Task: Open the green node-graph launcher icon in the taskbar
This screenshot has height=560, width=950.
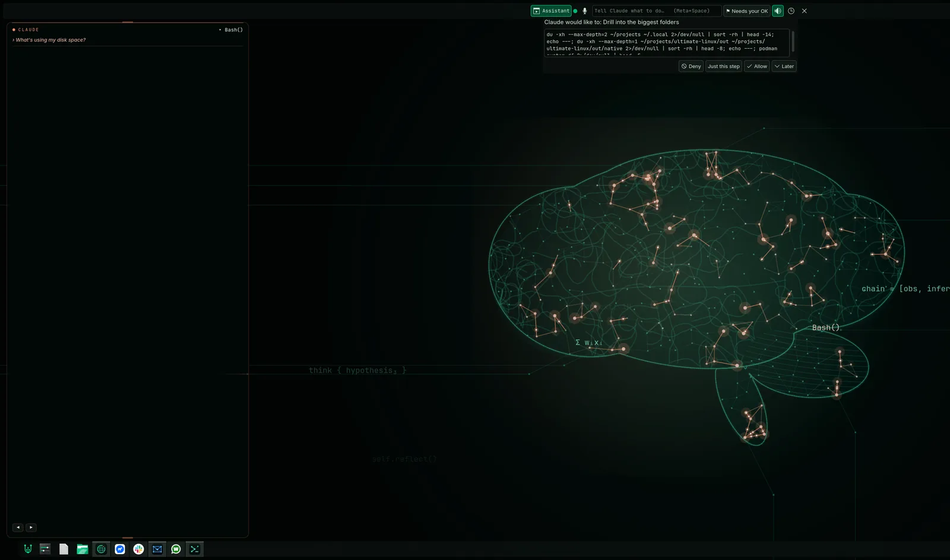Action: click(27, 549)
